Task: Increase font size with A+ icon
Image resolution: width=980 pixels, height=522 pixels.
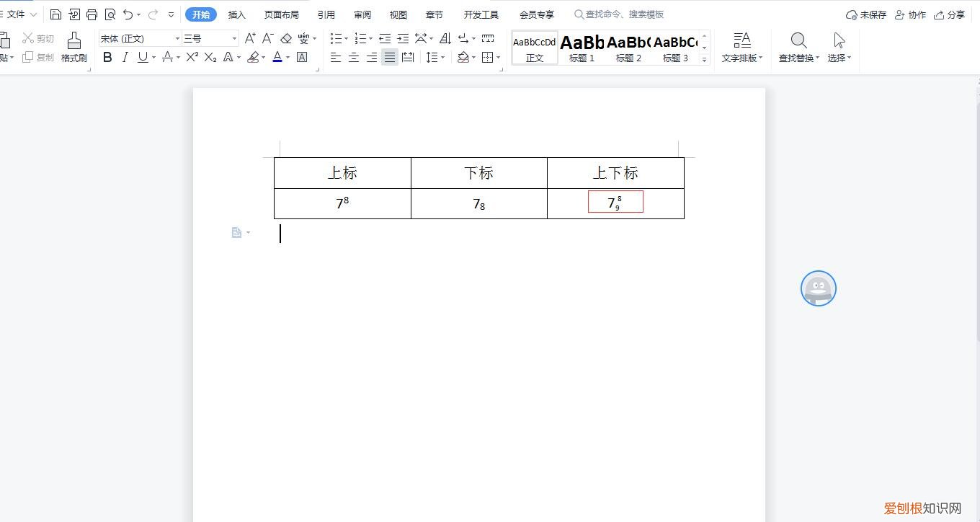Action: (249, 38)
